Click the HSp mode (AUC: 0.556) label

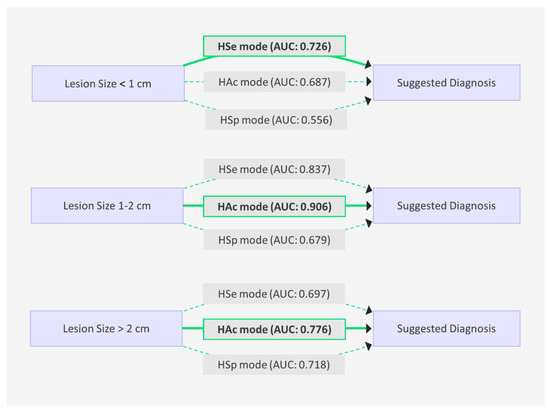pos(276,120)
